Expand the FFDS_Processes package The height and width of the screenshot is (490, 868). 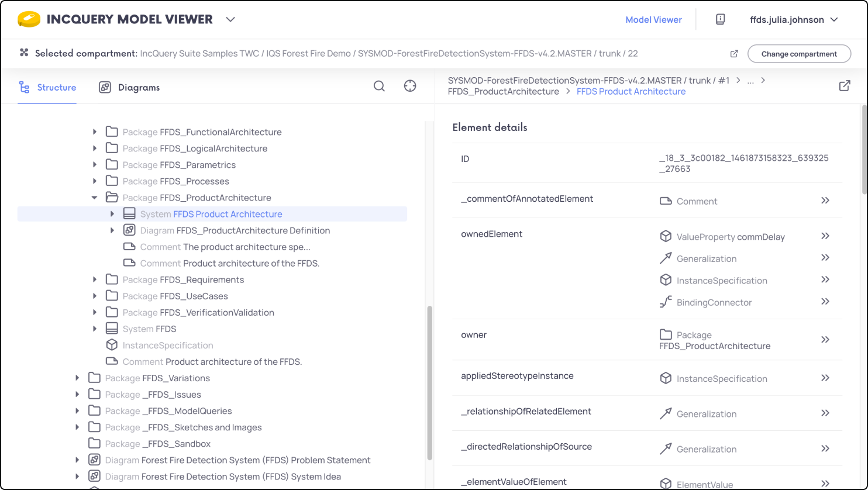tap(95, 181)
